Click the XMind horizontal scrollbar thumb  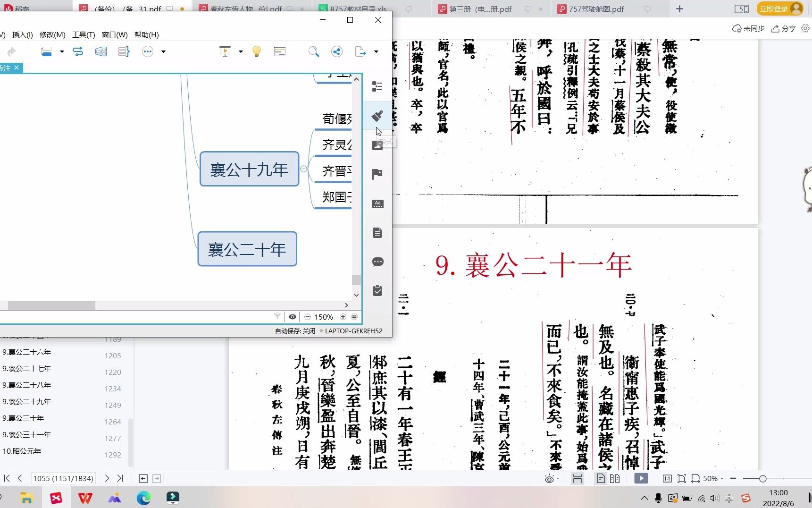tap(51, 305)
